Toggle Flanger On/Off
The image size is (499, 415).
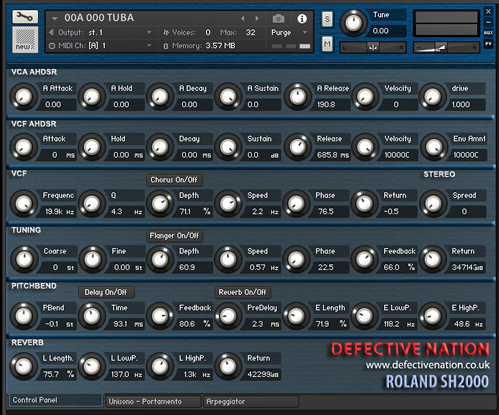[174, 236]
